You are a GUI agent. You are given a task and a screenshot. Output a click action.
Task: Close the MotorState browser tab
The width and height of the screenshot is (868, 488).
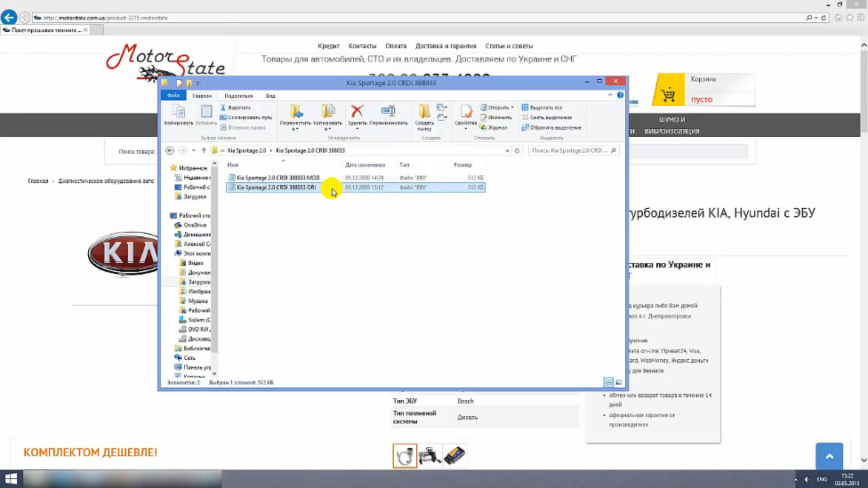85,30
